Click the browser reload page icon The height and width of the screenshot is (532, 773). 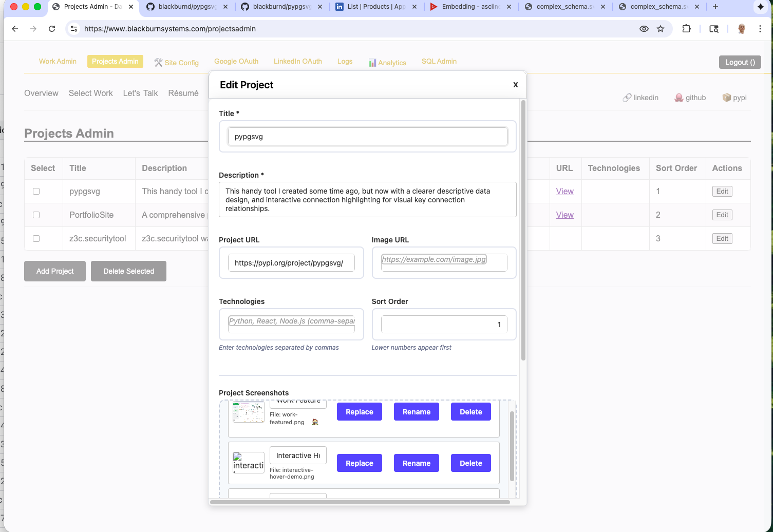(52, 29)
